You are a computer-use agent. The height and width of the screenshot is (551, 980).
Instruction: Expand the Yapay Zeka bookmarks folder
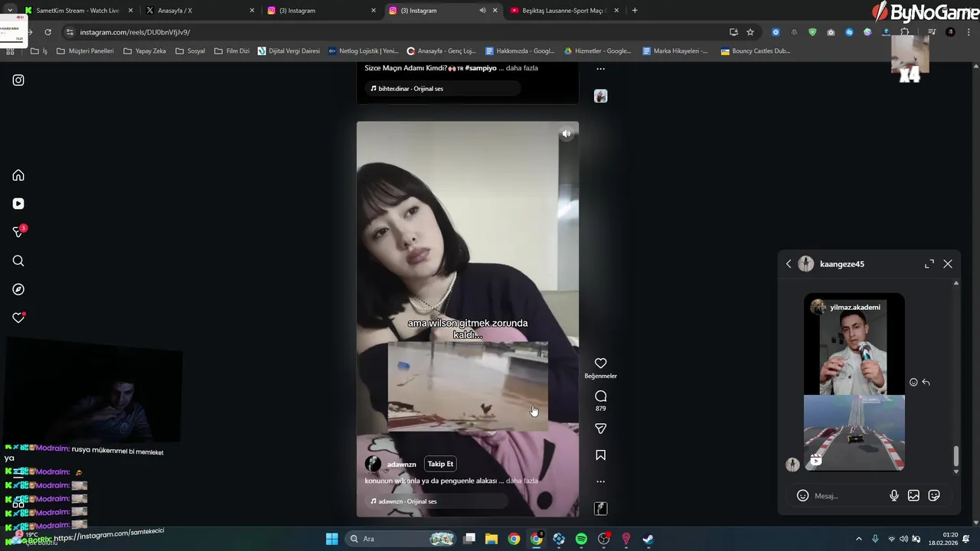tap(145, 51)
